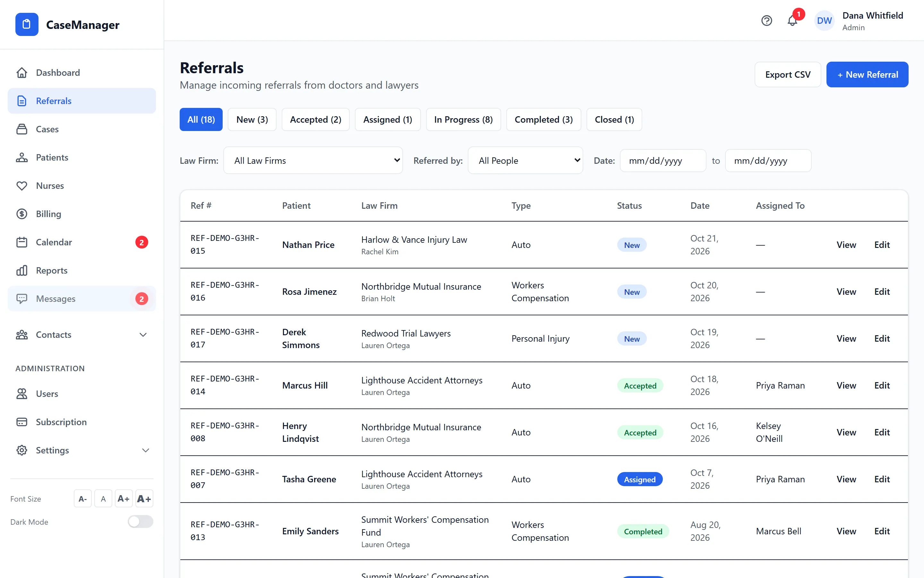Expand the Contacts chevron
Viewport: 924px width, 578px height.
(x=143, y=335)
